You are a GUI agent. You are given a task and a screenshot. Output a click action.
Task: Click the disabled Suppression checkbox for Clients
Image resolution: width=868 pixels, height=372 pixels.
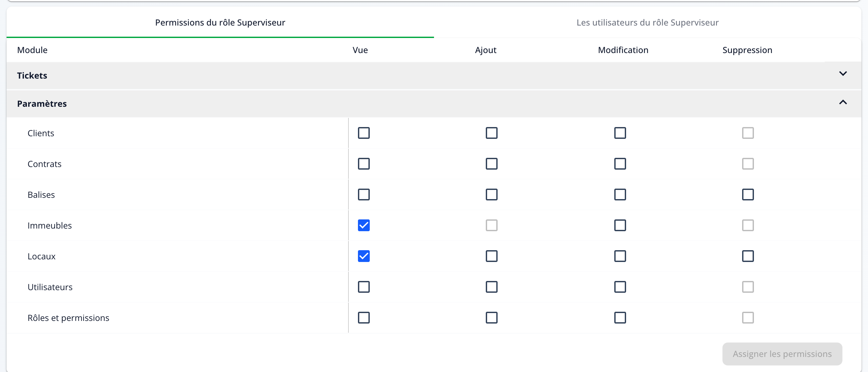click(748, 133)
